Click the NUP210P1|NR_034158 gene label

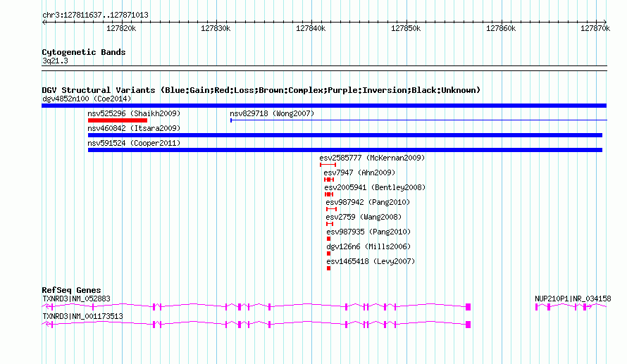[573, 299]
